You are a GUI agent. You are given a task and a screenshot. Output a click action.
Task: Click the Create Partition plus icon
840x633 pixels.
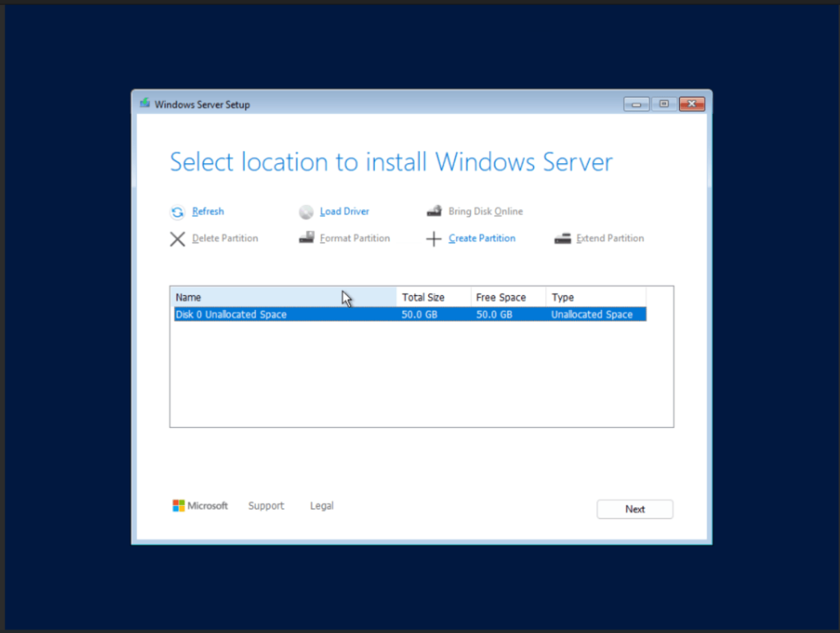(434, 239)
